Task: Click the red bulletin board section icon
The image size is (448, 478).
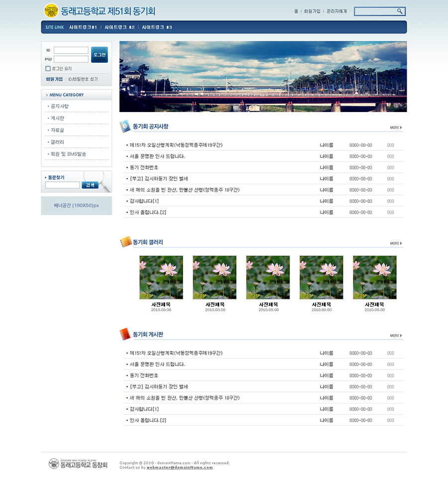Action: (125, 334)
